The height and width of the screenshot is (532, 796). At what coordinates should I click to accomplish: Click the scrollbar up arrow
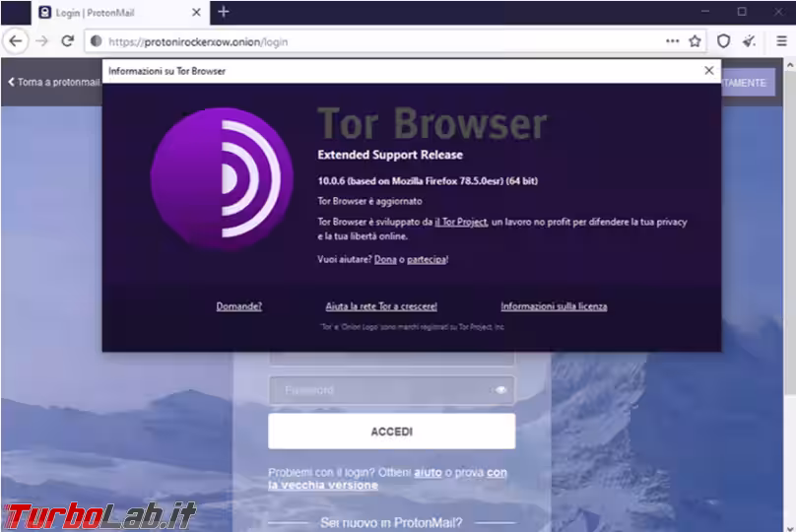coord(790,64)
